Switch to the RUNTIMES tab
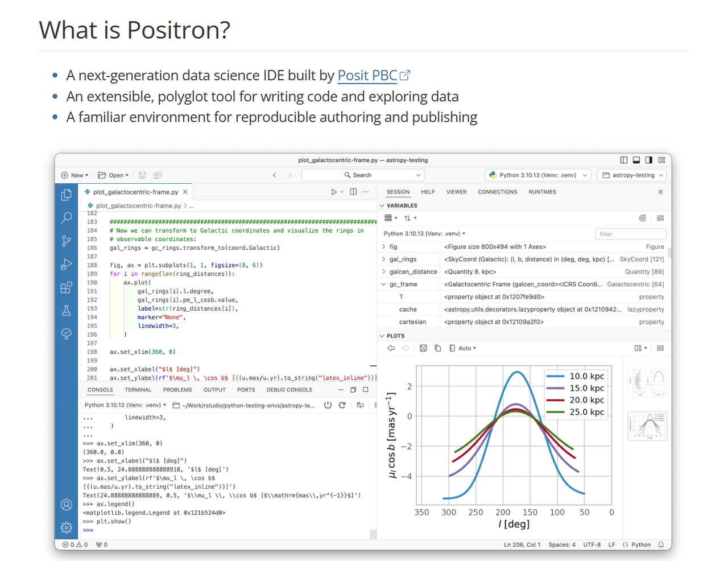 543,192
